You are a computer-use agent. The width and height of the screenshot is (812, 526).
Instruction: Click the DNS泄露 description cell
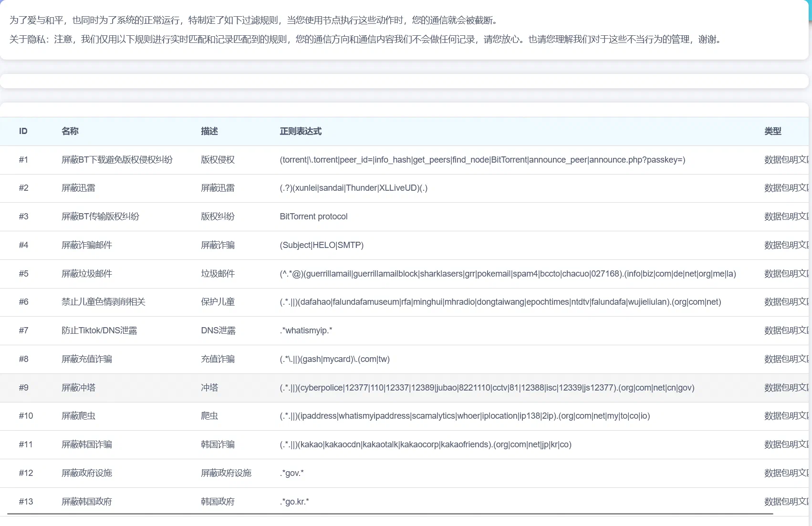tap(219, 330)
